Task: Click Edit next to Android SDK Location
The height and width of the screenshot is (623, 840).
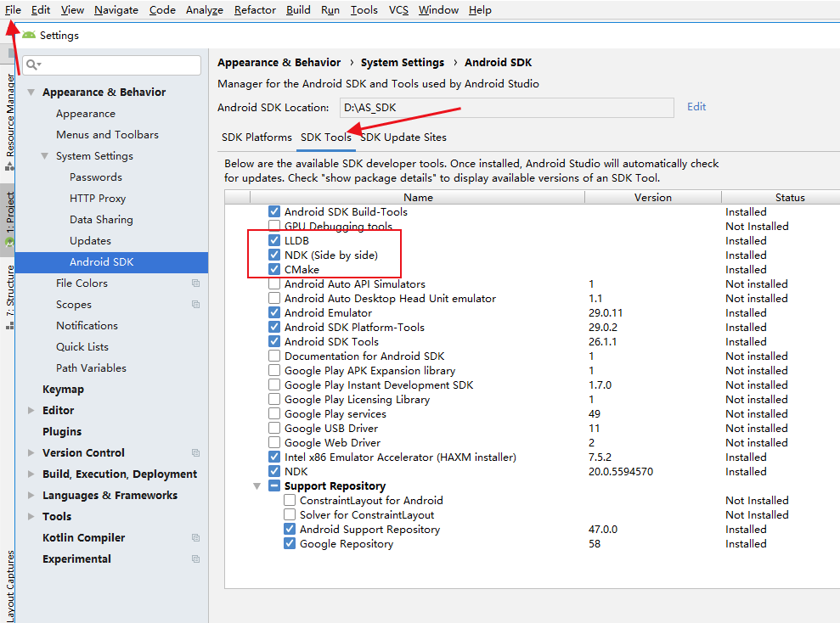Action: point(696,106)
